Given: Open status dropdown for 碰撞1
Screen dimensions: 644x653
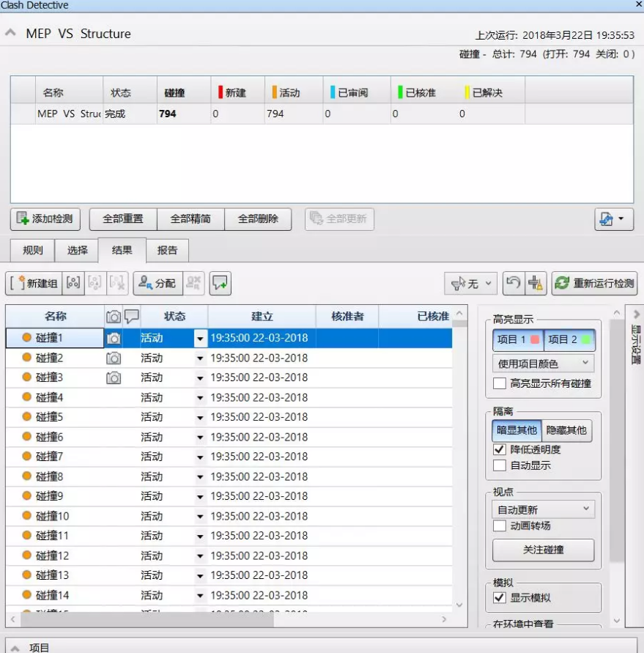Looking at the screenshot, I should point(200,339).
